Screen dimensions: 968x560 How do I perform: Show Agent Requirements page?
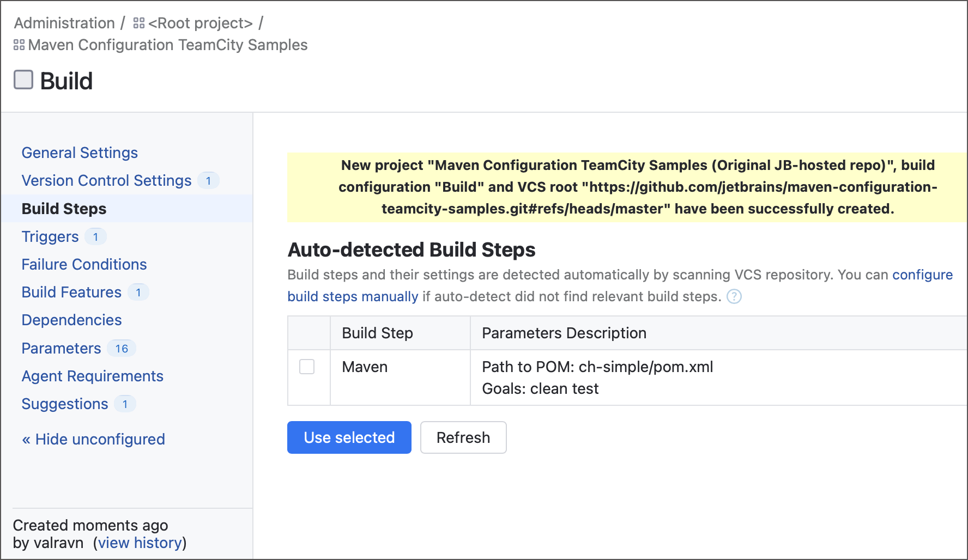point(92,376)
